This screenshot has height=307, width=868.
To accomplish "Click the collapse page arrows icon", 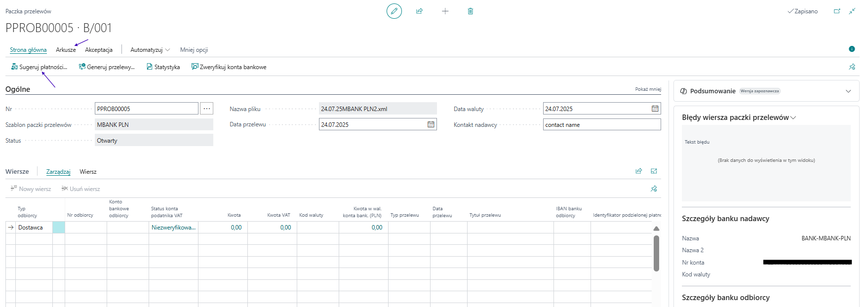I will pyautogui.click(x=852, y=11).
